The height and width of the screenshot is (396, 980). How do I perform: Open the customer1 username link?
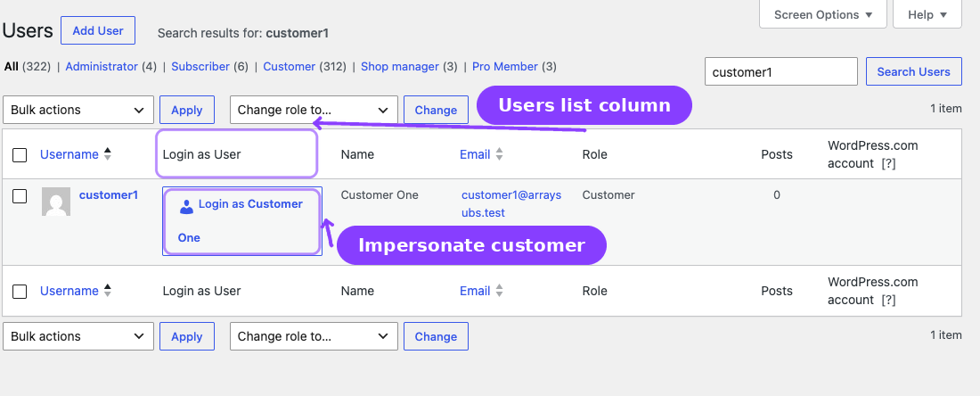109,194
